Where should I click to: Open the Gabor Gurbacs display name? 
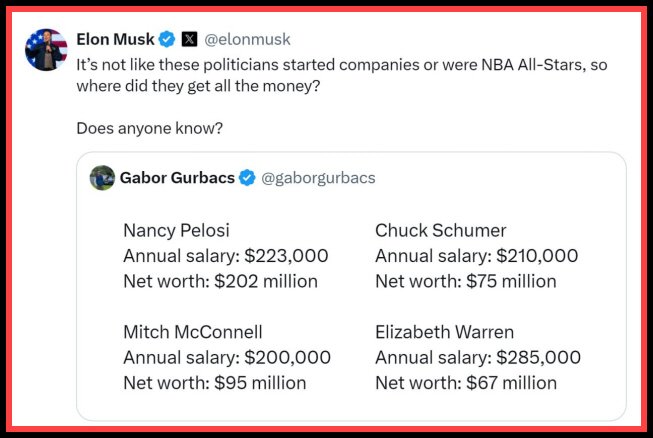(x=177, y=178)
